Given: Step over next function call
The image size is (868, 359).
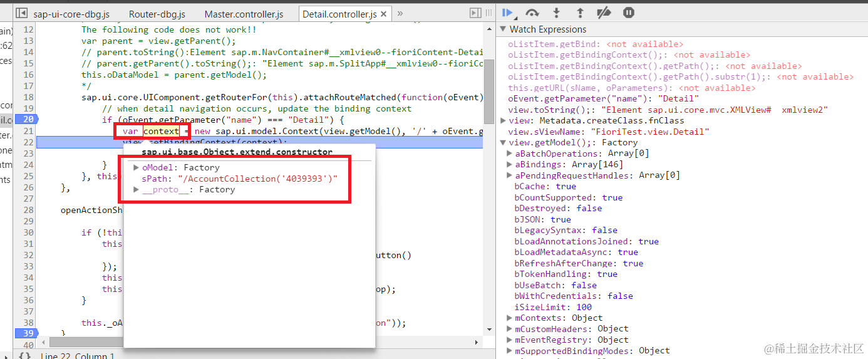Looking at the screenshot, I should tap(532, 12).
